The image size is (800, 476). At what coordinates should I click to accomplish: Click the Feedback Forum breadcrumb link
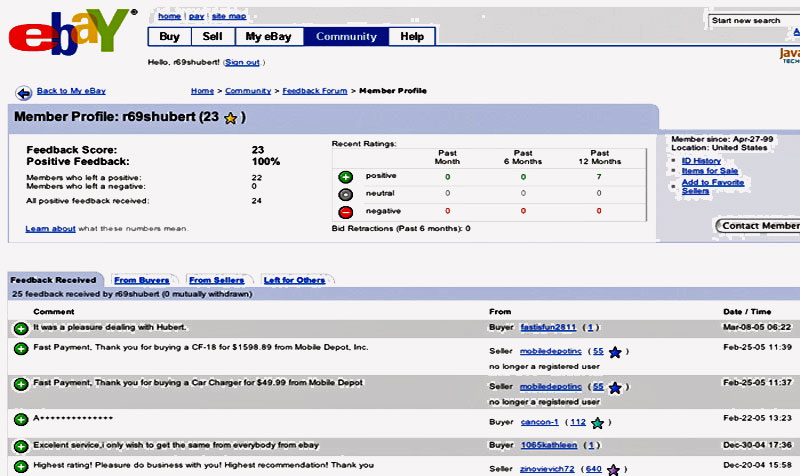pos(315,91)
